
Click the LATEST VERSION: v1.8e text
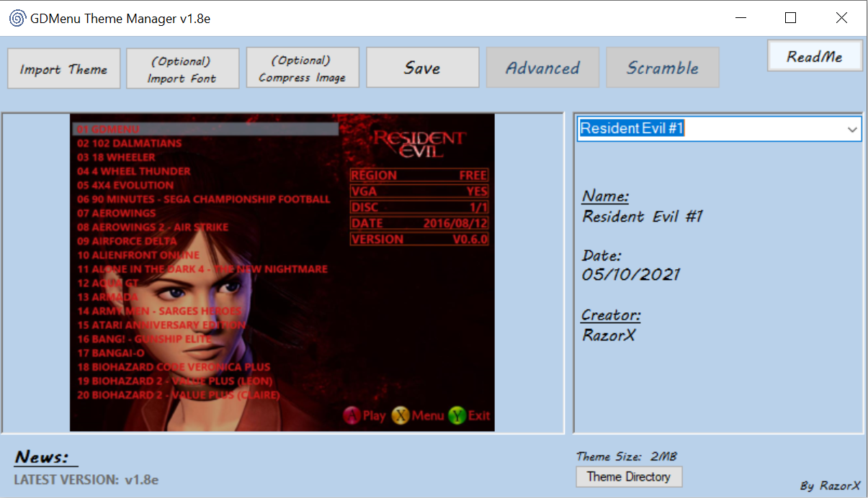pos(86,479)
